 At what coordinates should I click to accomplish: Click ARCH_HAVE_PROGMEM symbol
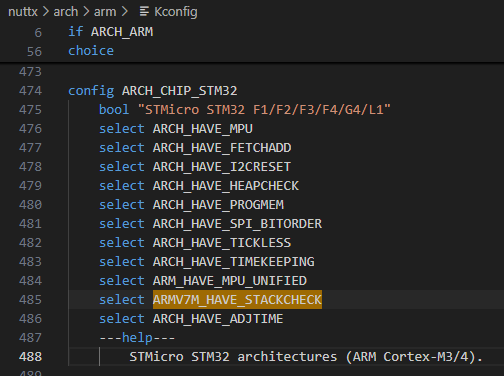click(x=218, y=205)
